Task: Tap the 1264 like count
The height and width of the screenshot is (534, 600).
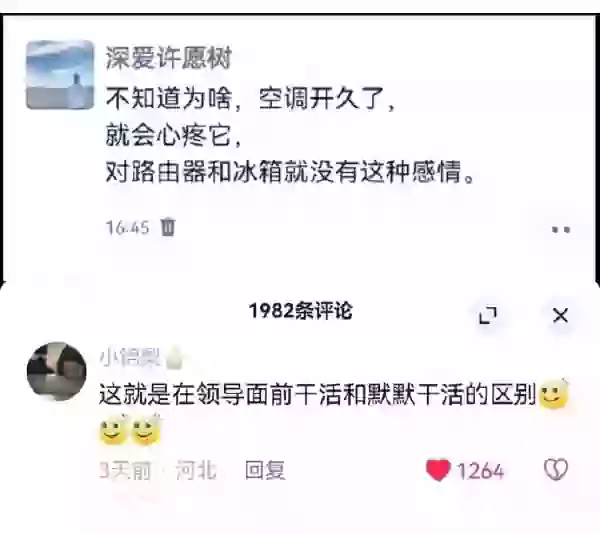Action: (x=481, y=471)
